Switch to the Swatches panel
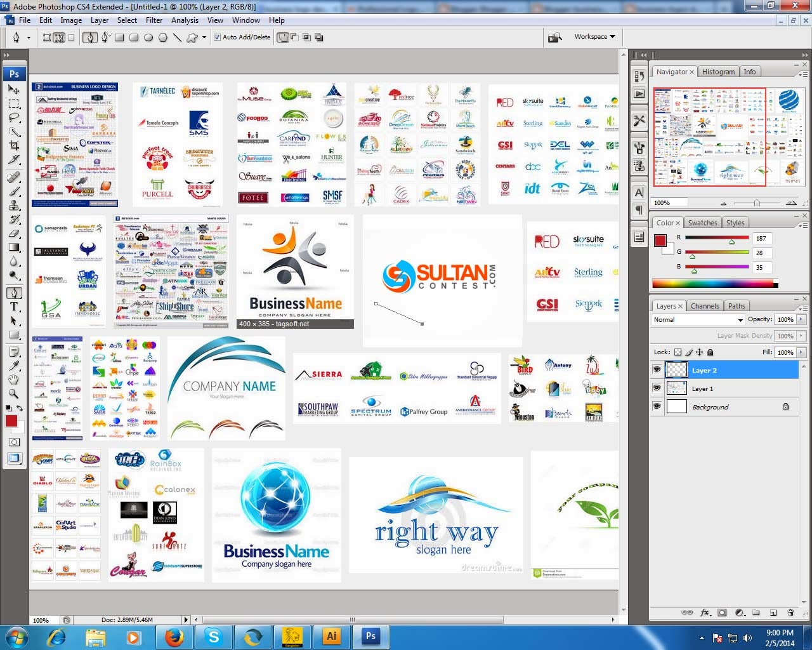Screen dimensions: 812x650 pyautogui.click(x=702, y=223)
